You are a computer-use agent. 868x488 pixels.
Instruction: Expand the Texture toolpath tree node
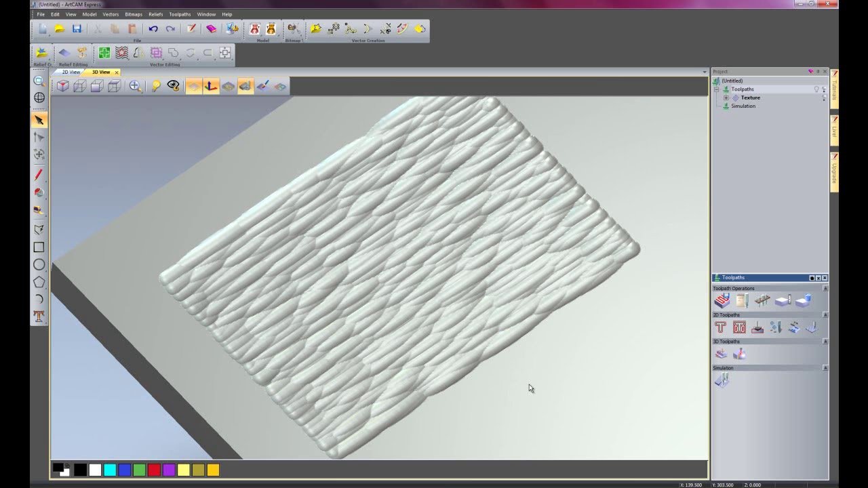(x=726, y=98)
